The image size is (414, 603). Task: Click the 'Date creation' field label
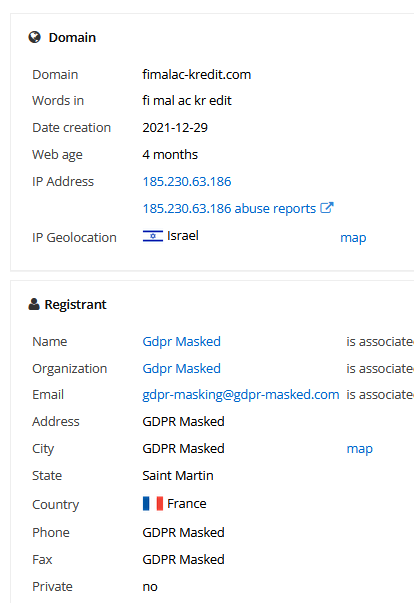71,128
